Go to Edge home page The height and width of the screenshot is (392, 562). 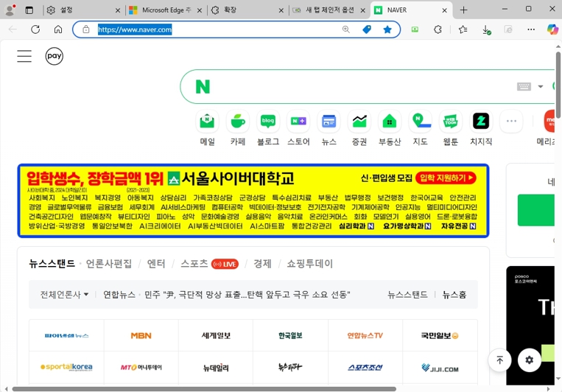[58, 29]
